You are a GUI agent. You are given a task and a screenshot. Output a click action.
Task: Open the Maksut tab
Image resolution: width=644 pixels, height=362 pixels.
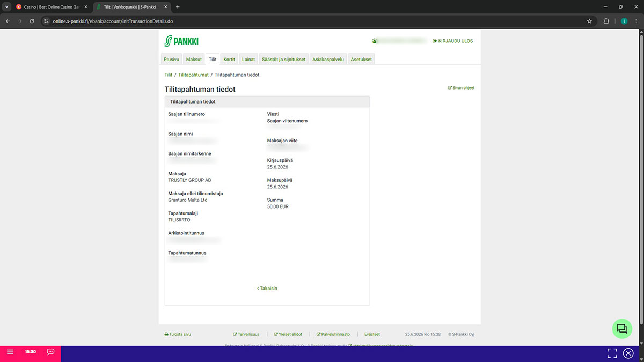coord(194,60)
